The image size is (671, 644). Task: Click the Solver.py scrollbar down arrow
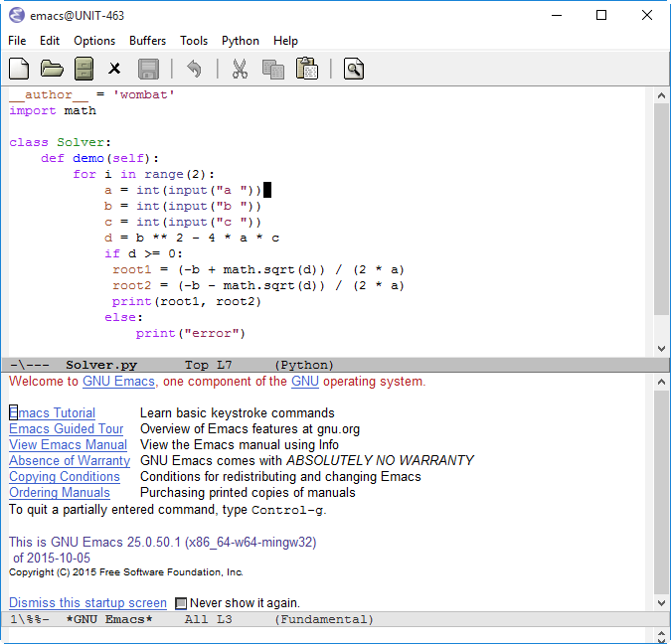tap(661, 349)
